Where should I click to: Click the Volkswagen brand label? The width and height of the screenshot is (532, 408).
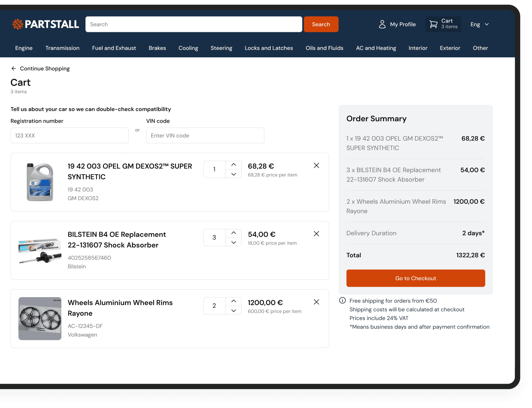pyautogui.click(x=82, y=335)
